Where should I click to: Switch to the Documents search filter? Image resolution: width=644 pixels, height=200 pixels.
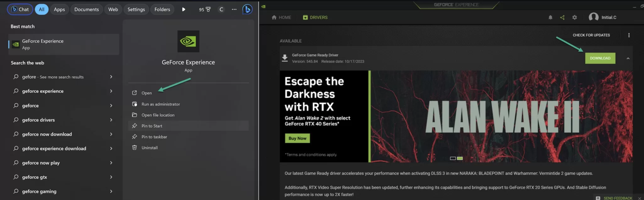tap(86, 9)
